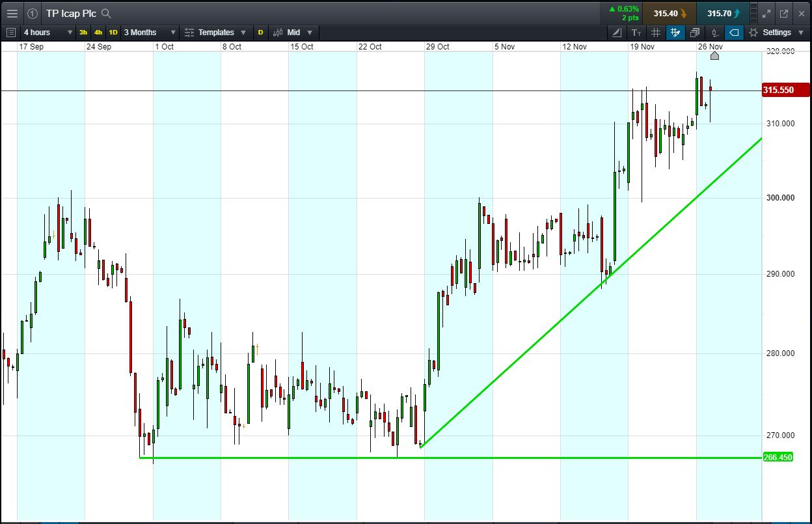The width and height of the screenshot is (812, 524).
Task: Expand chart to fullscreen
Action: tap(766, 13)
